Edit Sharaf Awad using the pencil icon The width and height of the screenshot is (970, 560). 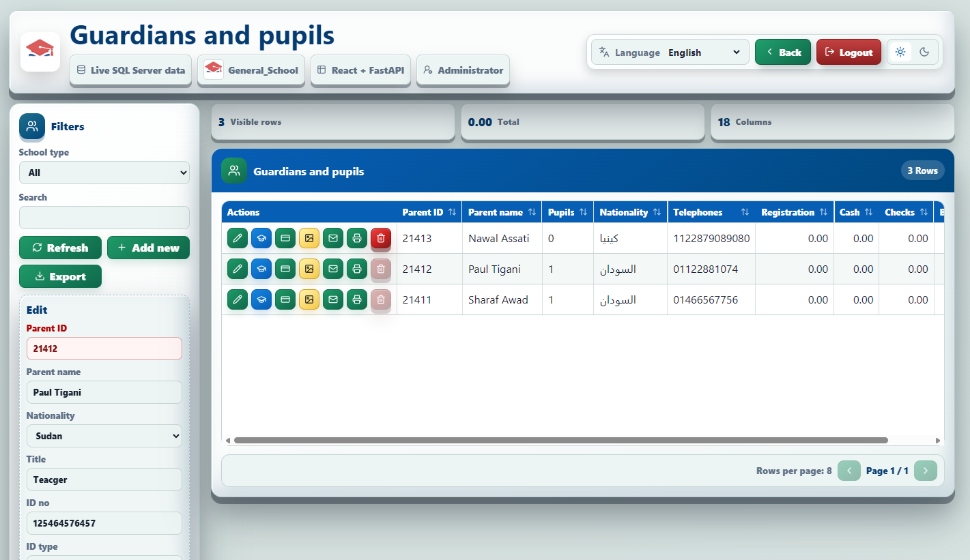[238, 299]
